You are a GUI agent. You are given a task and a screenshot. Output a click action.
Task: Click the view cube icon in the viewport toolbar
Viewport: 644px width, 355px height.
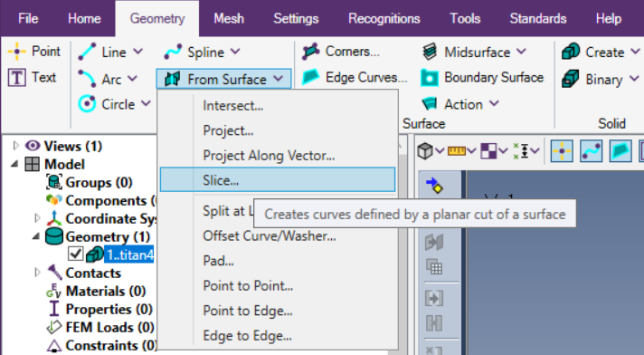425,151
